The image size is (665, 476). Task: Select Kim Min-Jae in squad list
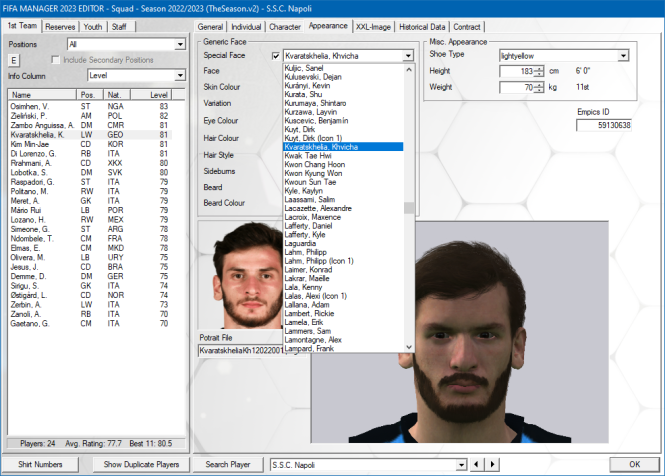89,144
